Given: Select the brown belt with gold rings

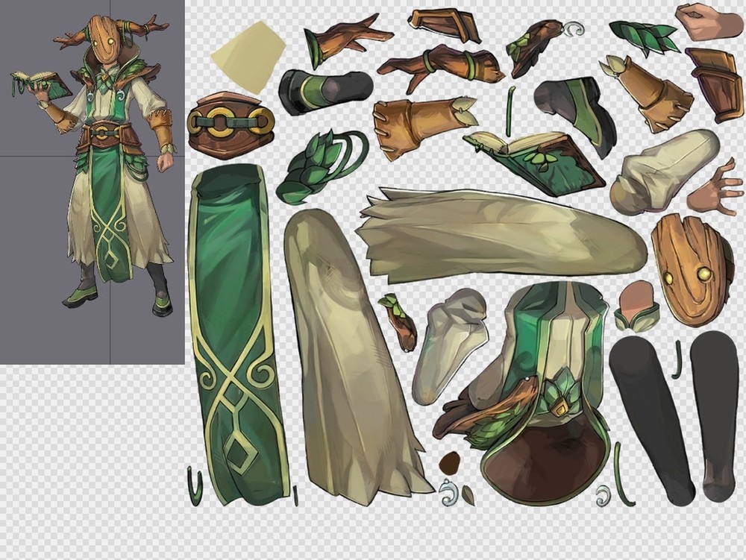Looking at the screenshot, I should click(x=230, y=125).
